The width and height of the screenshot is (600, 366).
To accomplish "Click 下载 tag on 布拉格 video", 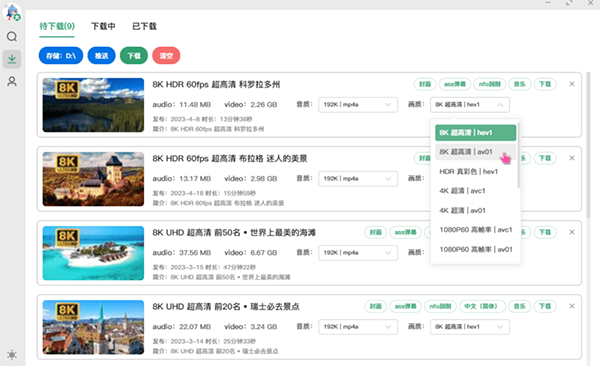I will point(545,158).
